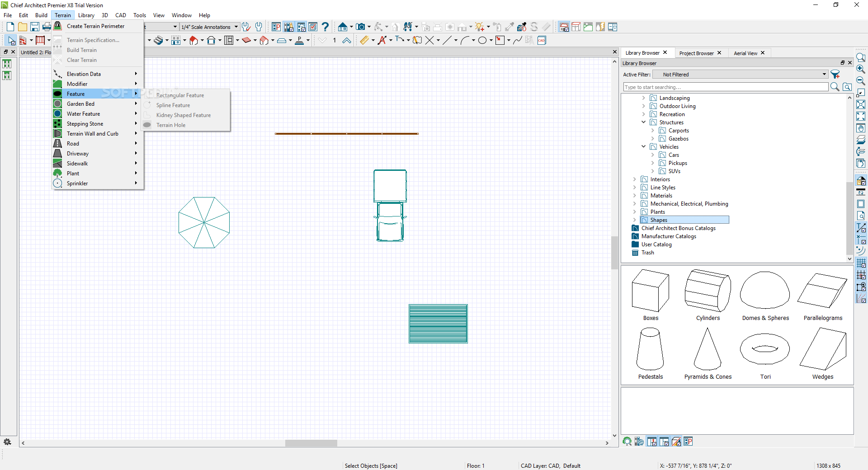Open the Active Filter Not Filtered dropdown
The image size is (868, 470).
(x=741, y=75)
